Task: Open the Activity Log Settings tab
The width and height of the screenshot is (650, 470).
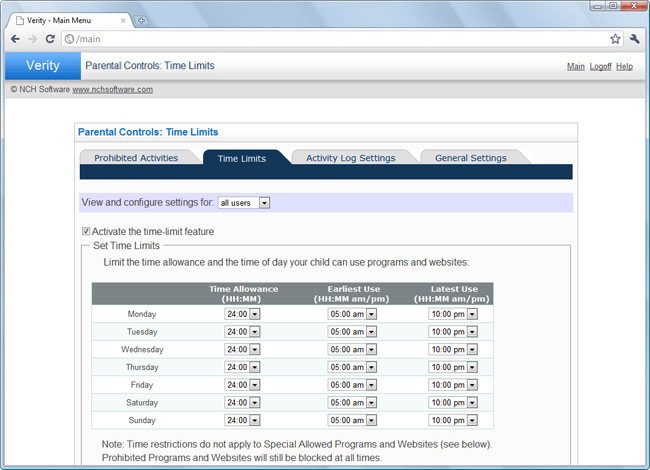Action: [351, 158]
